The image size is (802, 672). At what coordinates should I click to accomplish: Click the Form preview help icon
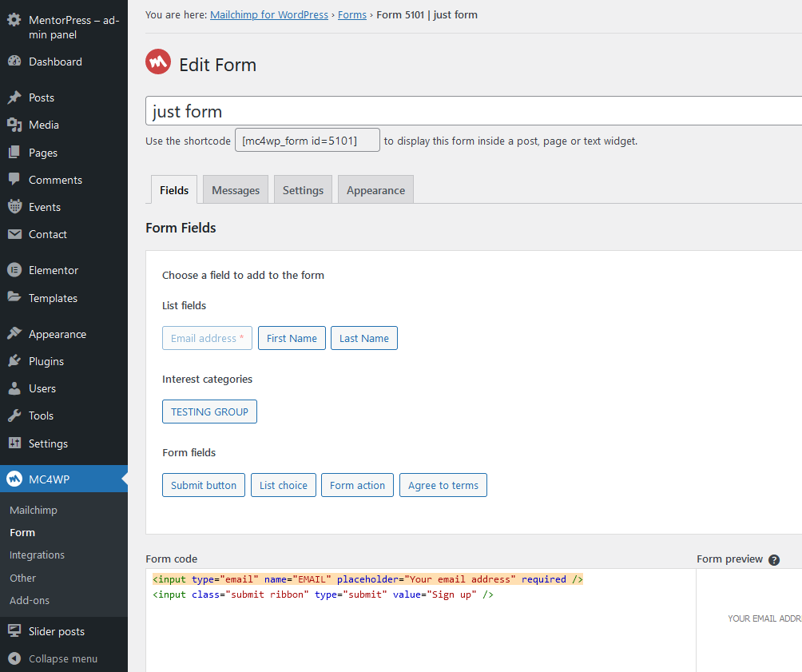(773, 560)
